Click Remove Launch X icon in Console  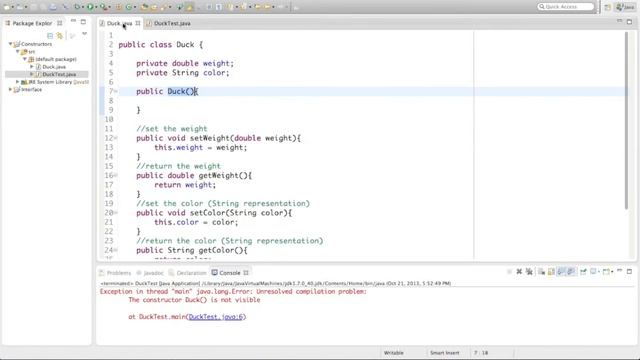[519, 272]
